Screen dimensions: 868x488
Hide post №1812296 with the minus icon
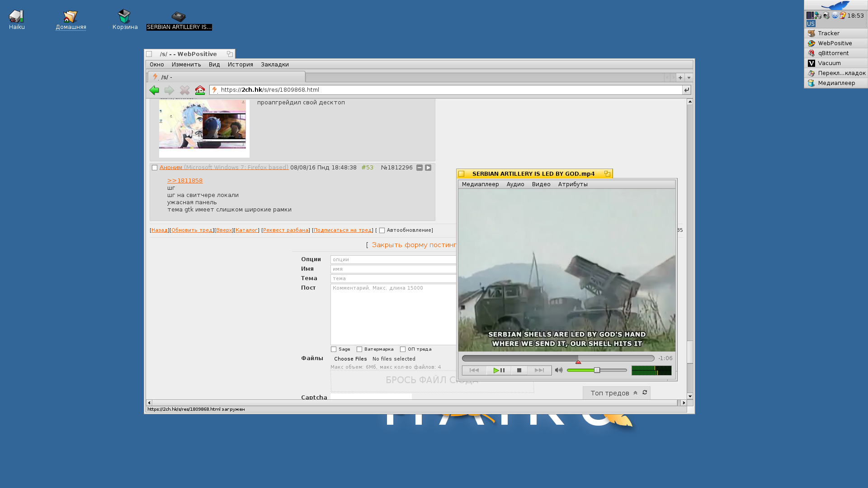click(x=420, y=168)
